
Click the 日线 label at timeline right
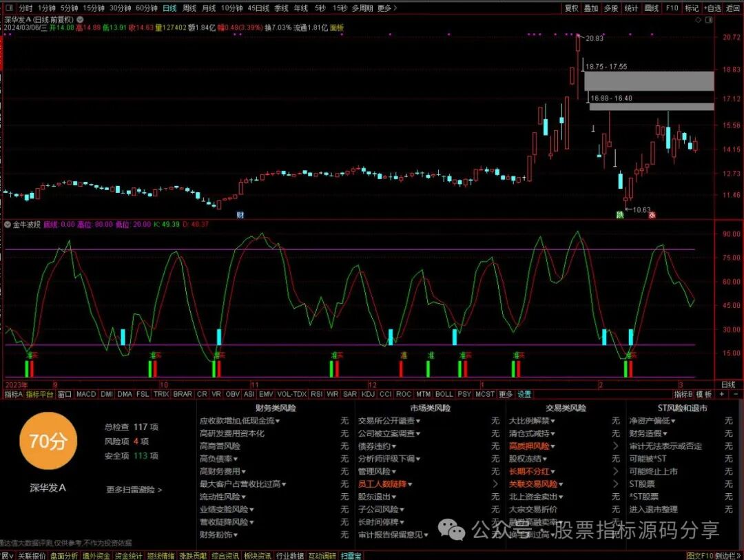(x=728, y=384)
